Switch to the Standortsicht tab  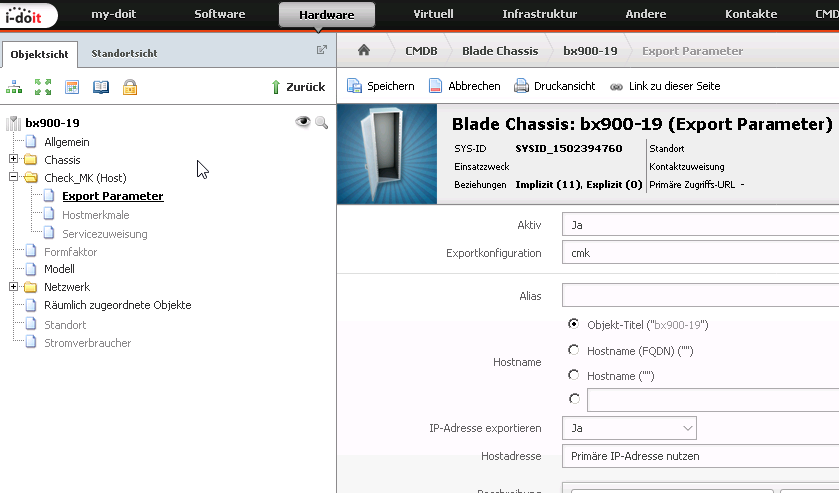(x=124, y=54)
